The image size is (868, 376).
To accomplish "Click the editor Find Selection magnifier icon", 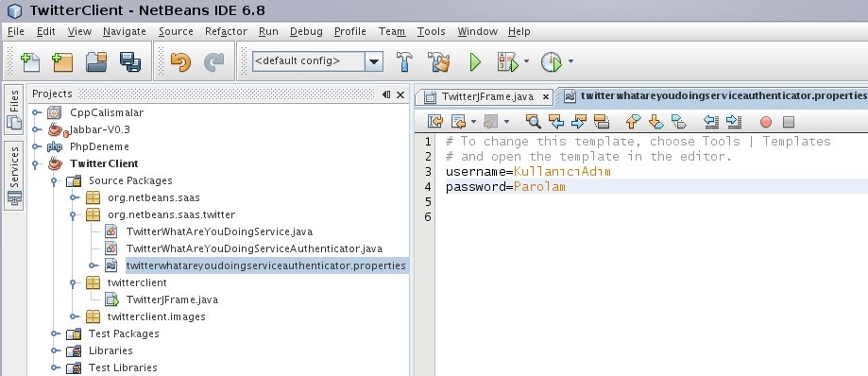I will click(533, 121).
